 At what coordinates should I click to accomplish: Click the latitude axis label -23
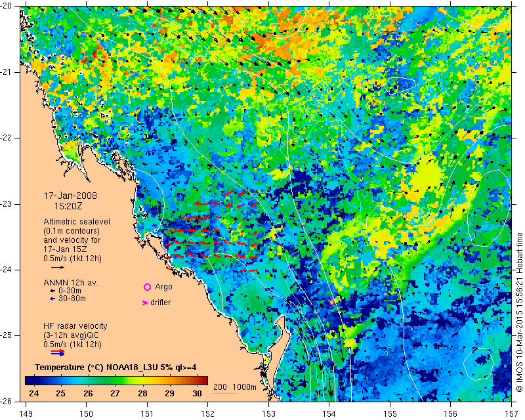pyautogui.click(x=6, y=204)
